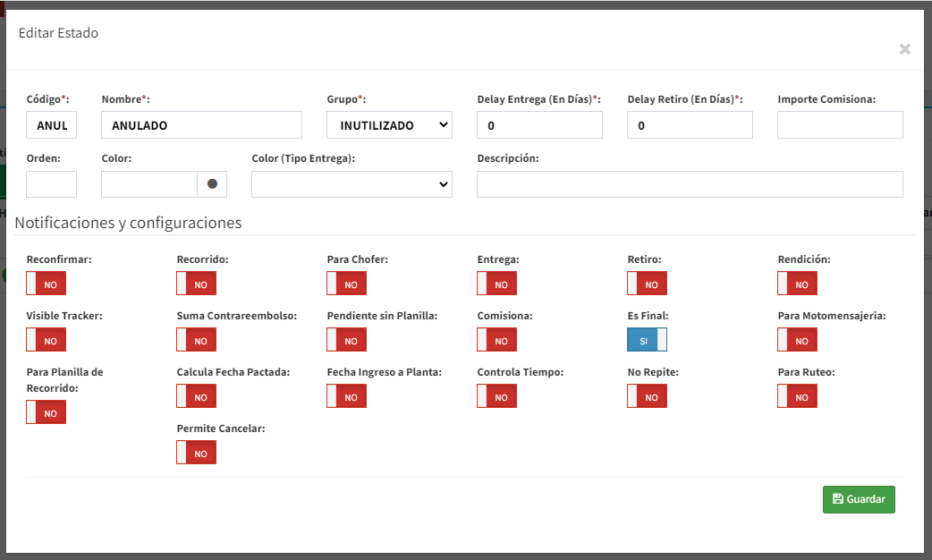Turn on the Rendición switch
This screenshot has height=560, width=932.
point(797,284)
